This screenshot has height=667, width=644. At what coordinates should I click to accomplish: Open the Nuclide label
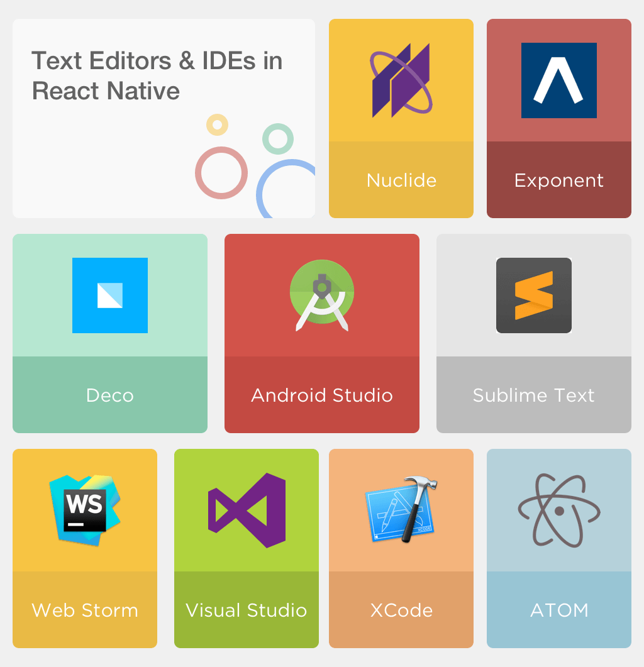(x=401, y=180)
